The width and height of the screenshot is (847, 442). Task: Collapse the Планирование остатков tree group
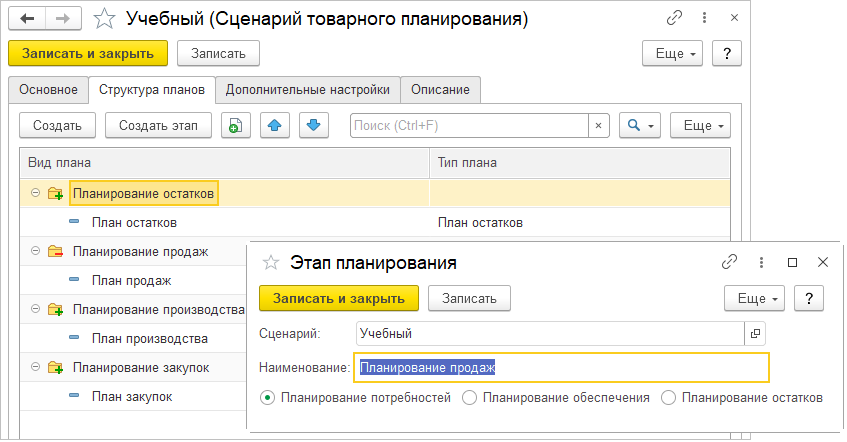point(35,193)
